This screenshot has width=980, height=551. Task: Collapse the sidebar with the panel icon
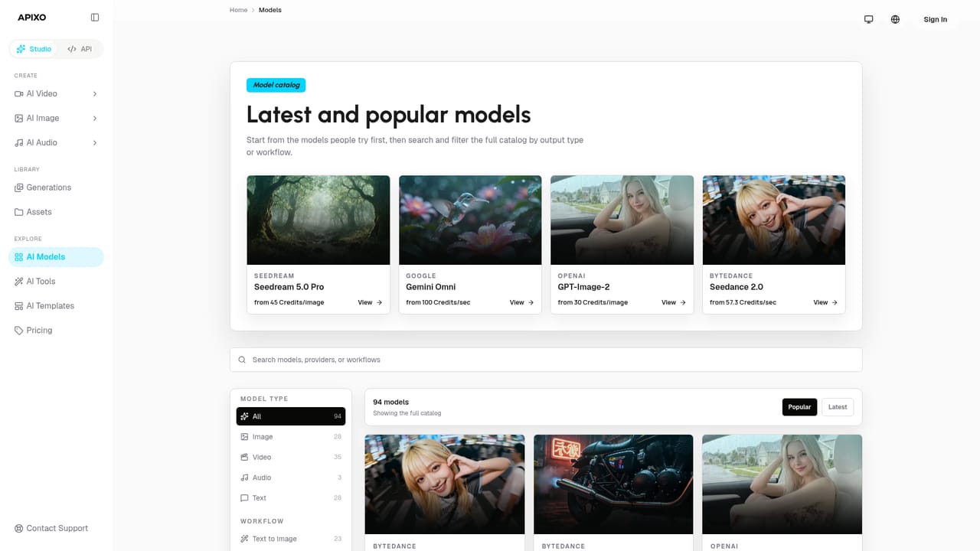tap(95, 18)
